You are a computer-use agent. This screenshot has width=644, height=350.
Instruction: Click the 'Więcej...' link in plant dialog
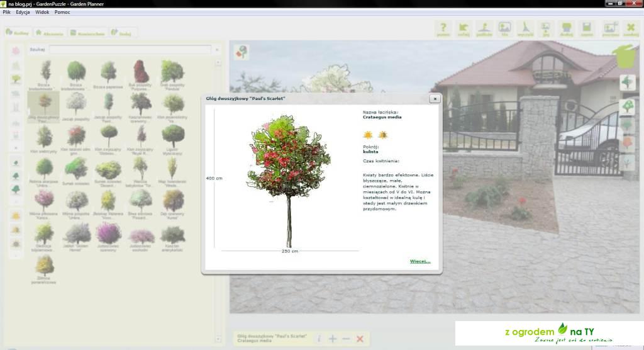(420, 261)
